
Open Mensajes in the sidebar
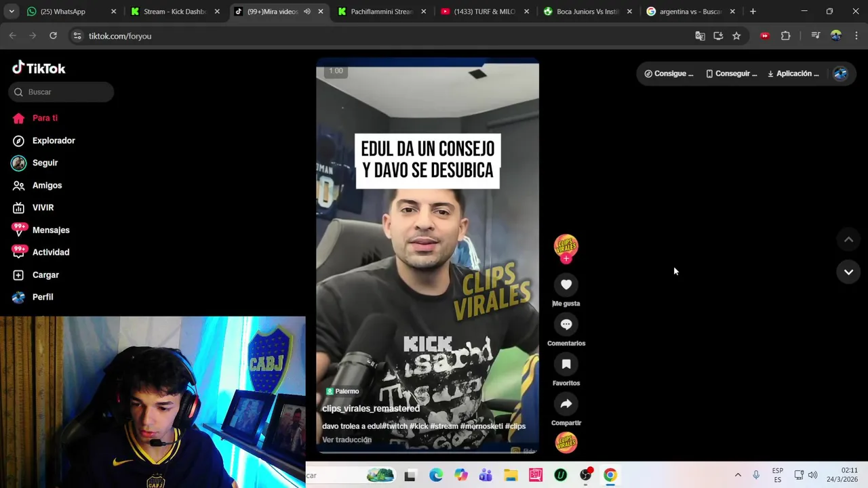pyautogui.click(x=51, y=230)
